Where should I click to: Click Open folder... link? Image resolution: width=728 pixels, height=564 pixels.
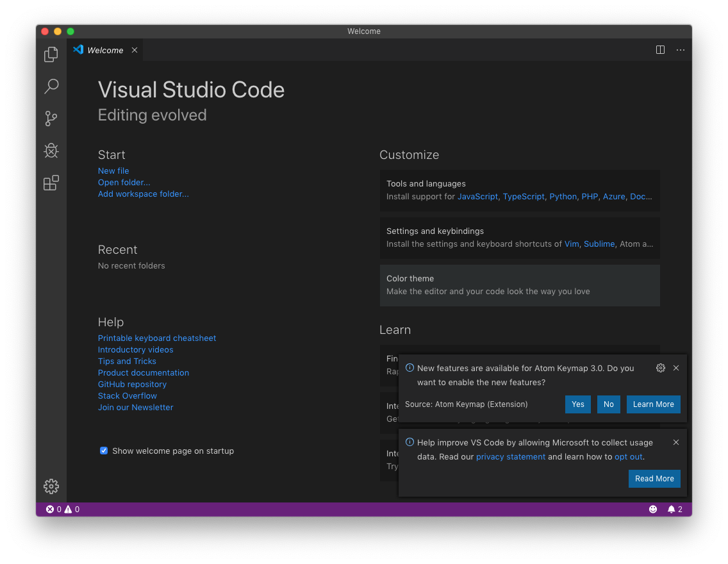[x=124, y=183]
